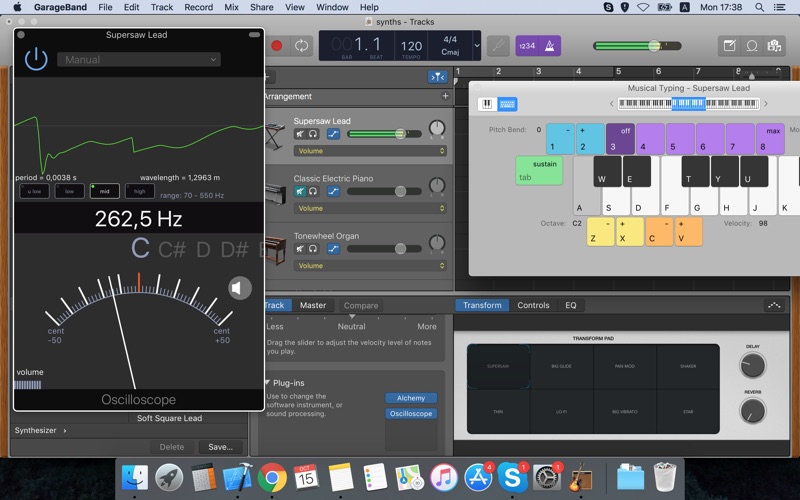This screenshot has height=500, width=800.
Task: Open the Track menu
Action: (x=162, y=7)
